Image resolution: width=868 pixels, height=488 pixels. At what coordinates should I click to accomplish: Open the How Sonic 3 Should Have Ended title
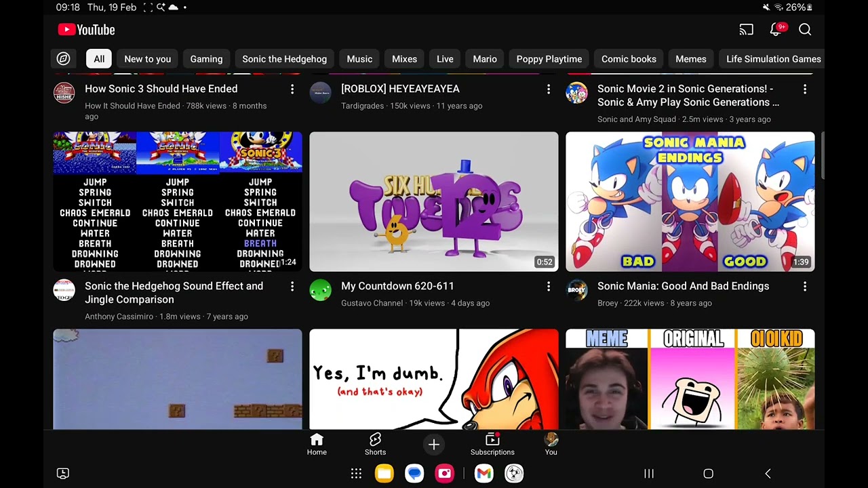pos(161,89)
